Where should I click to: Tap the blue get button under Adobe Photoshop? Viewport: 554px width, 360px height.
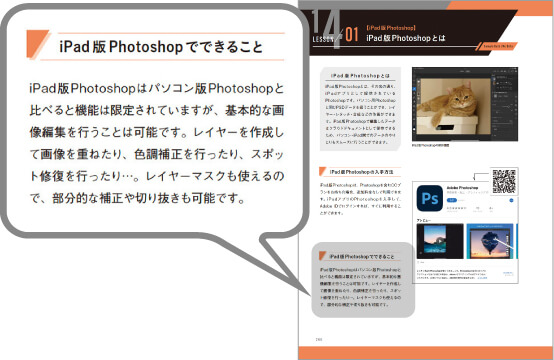[452, 200]
